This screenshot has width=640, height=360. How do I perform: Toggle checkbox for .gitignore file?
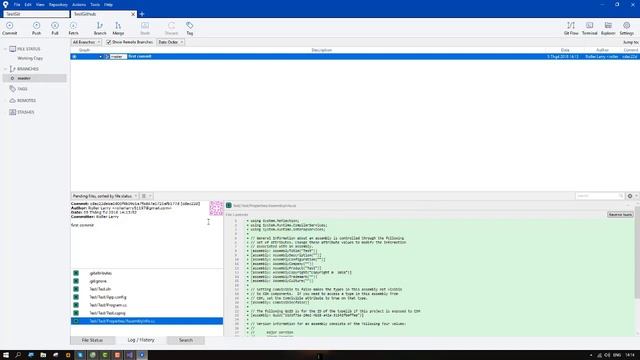pos(76,281)
